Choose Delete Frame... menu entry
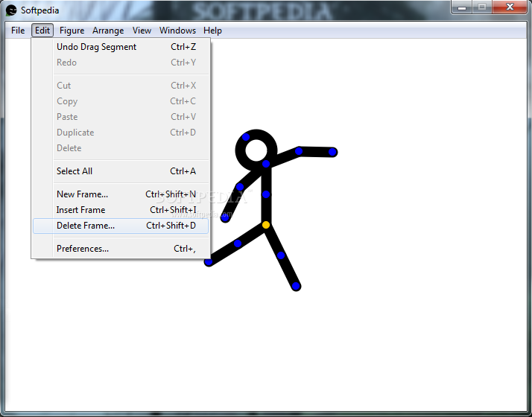Image resolution: width=532 pixels, height=417 pixels. (x=121, y=226)
